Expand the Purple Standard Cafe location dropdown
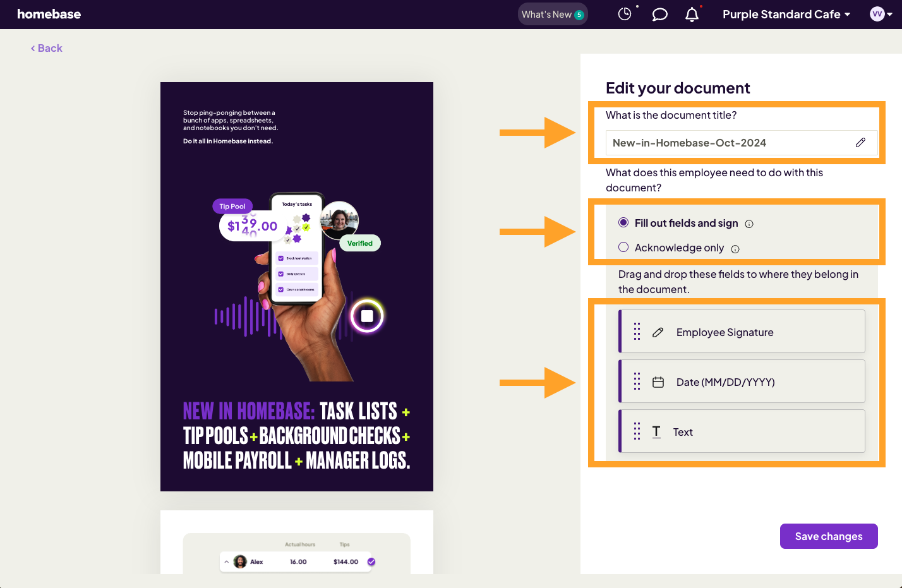The width and height of the screenshot is (902, 588). point(786,15)
